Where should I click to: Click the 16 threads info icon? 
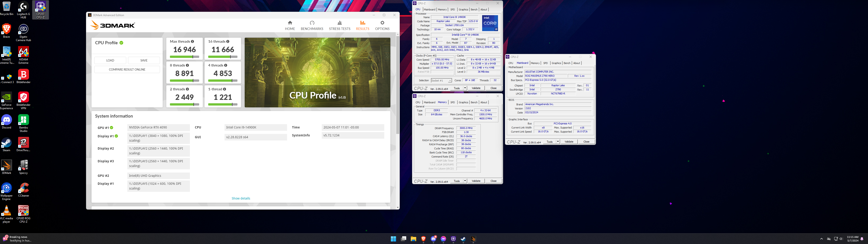tap(228, 42)
